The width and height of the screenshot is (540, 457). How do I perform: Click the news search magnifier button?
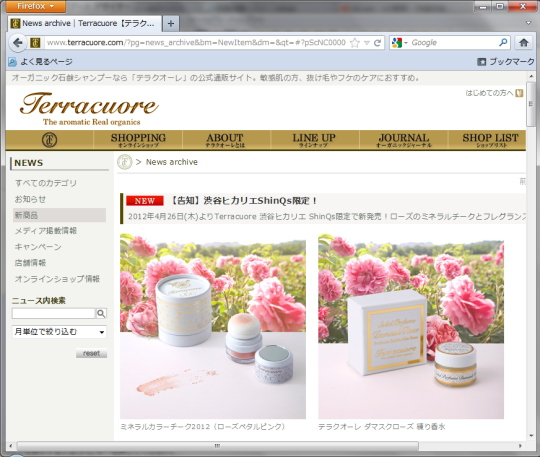coord(101,313)
